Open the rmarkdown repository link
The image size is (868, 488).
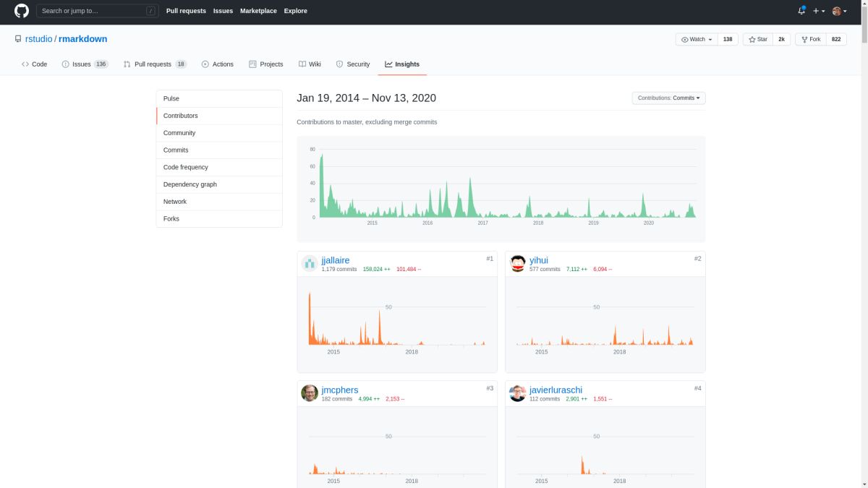(x=82, y=39)
